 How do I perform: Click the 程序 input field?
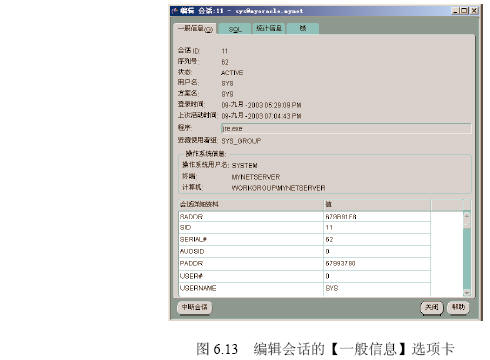click(x=346, y=128)
